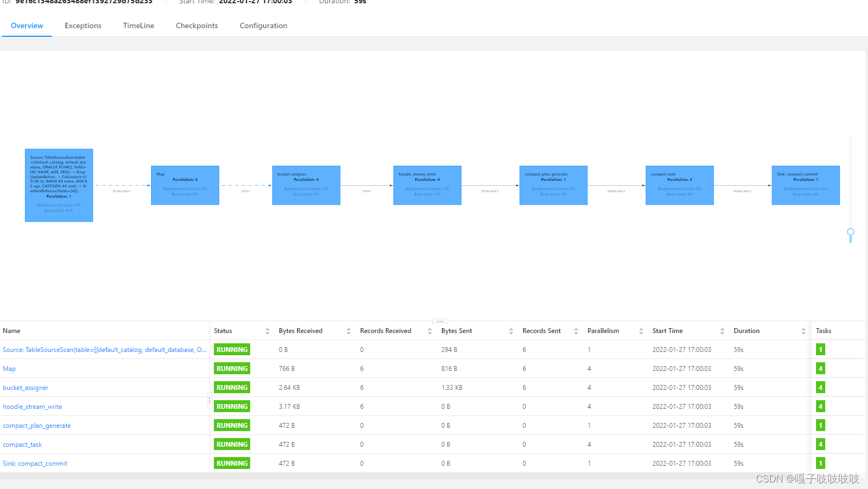Click the Name column header
This screenshot has width=868, height=489.
[11, 331]
